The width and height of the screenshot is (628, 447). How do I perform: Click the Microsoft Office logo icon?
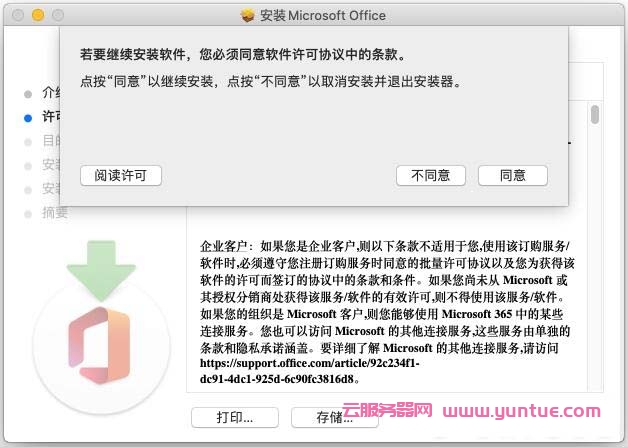point(100,345)
